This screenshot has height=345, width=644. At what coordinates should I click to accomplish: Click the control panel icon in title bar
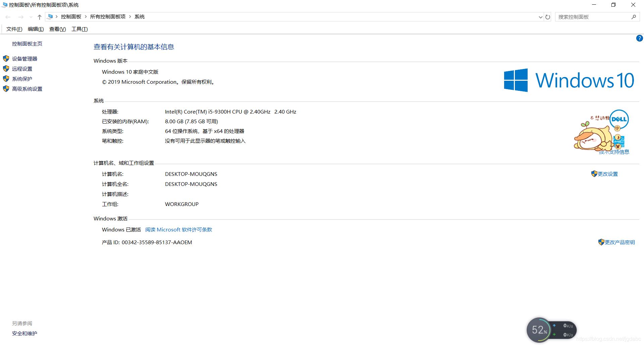4,5
